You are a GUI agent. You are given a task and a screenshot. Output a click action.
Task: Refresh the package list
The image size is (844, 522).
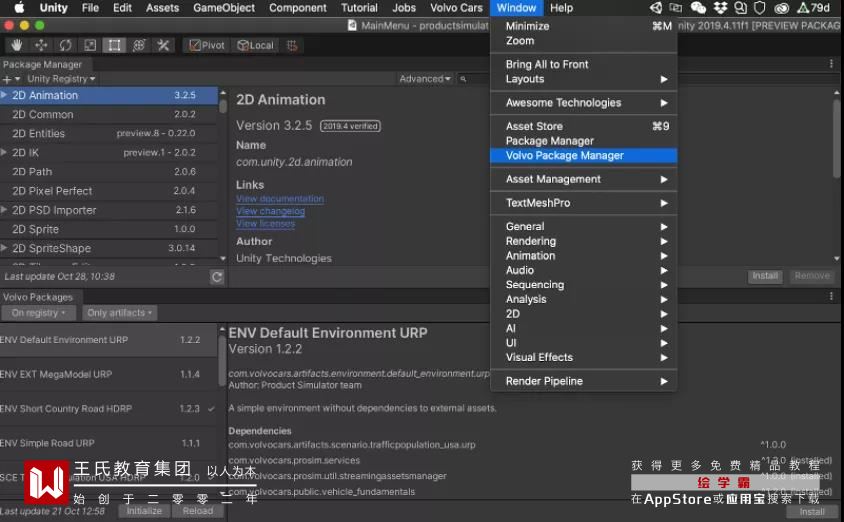216,277
